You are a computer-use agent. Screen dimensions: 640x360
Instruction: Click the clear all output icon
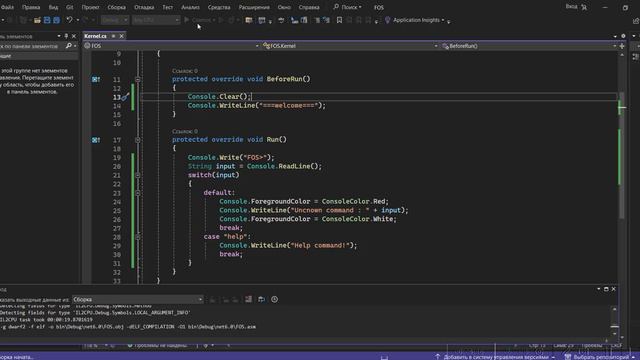click(249, 300)
